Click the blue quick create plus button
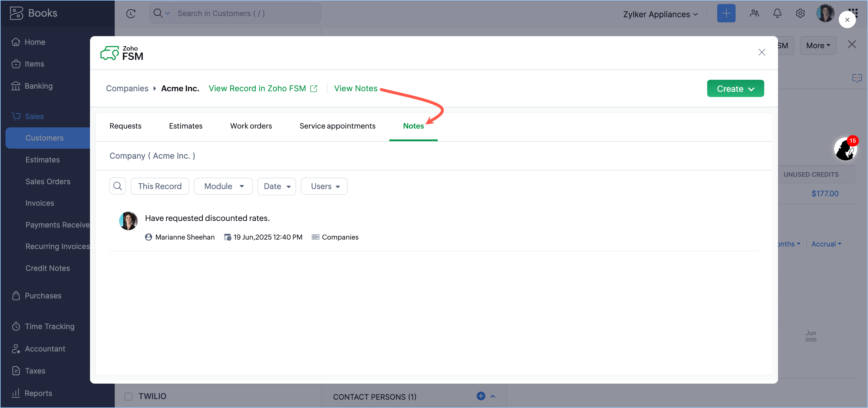868x408 pixels. 726,13
